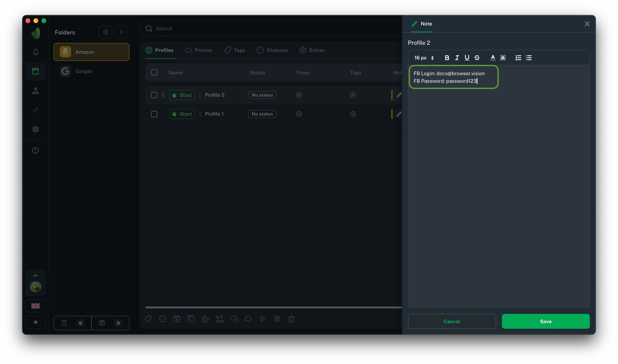Insert a bulleted list in note
Viewport: 618px width, 364px height.
pyautogui.click(x=529, y=58)
